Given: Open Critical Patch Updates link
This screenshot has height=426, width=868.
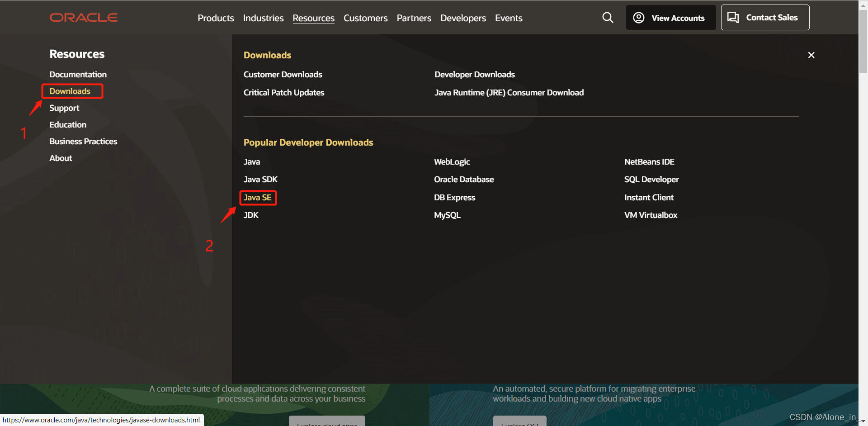Looking at the screenshot, I should [284, 92].
